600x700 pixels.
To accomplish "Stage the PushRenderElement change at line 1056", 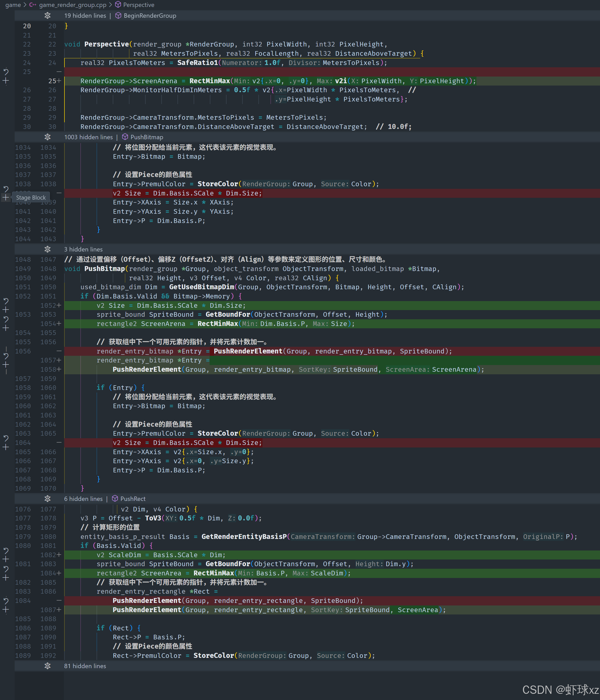I will click(x=6, y=365).
